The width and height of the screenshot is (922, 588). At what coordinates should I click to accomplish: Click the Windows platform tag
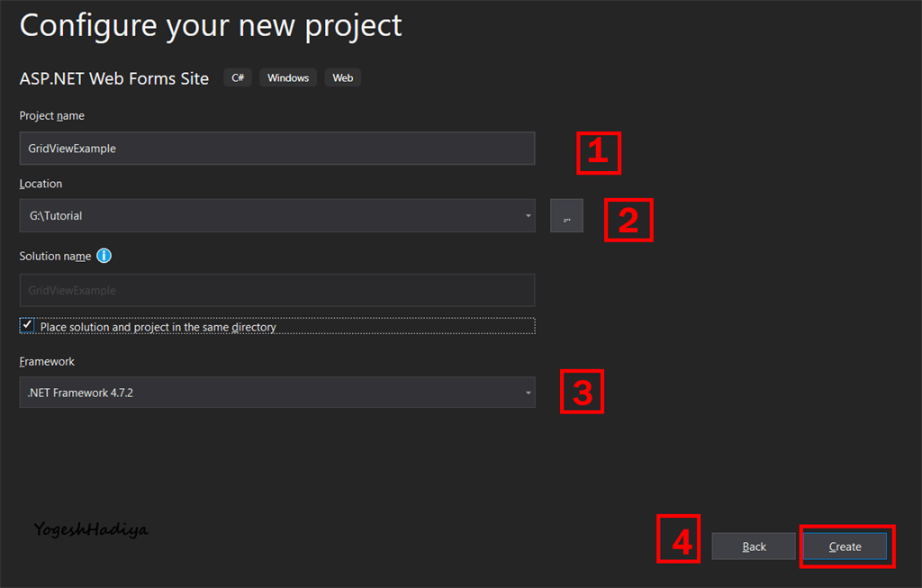[288, 77]
